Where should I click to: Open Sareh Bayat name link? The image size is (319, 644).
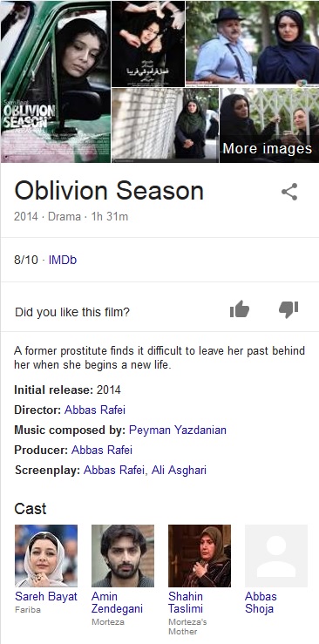[46, 596]
